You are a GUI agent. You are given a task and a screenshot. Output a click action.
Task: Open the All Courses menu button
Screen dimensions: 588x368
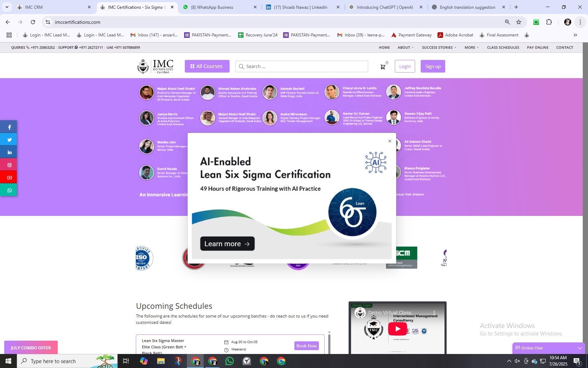pyautogui.click(x=207, y=66)
